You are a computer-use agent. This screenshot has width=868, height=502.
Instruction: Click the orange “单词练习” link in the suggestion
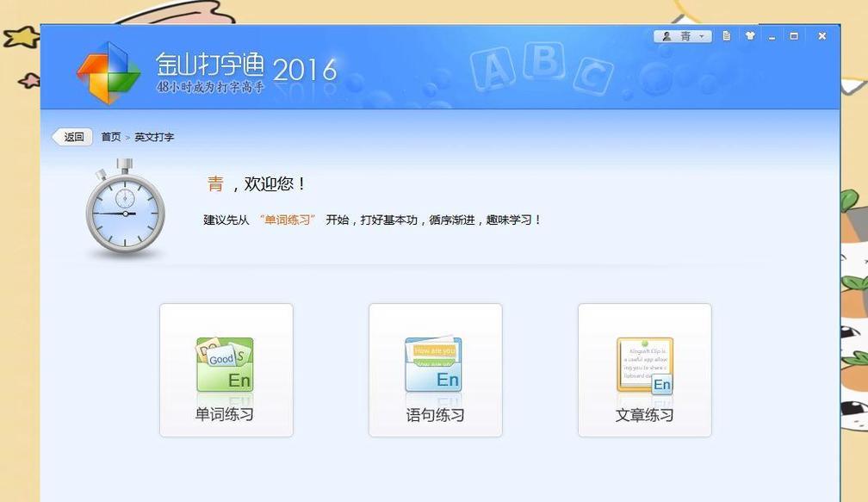pos(288,220)
